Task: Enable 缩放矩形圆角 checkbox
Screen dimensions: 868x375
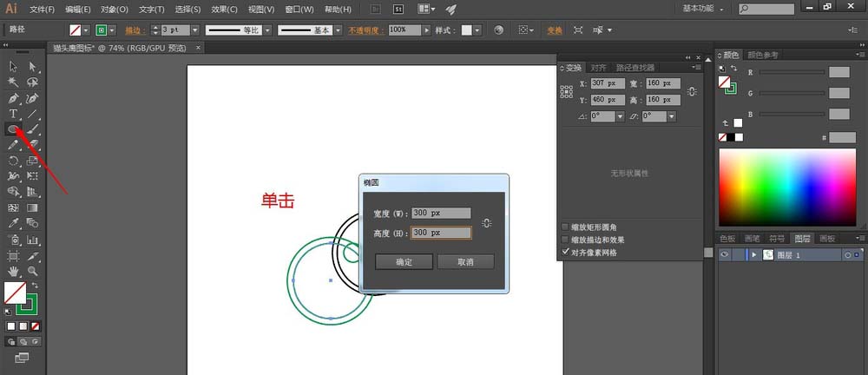Action: coord(565,227)
